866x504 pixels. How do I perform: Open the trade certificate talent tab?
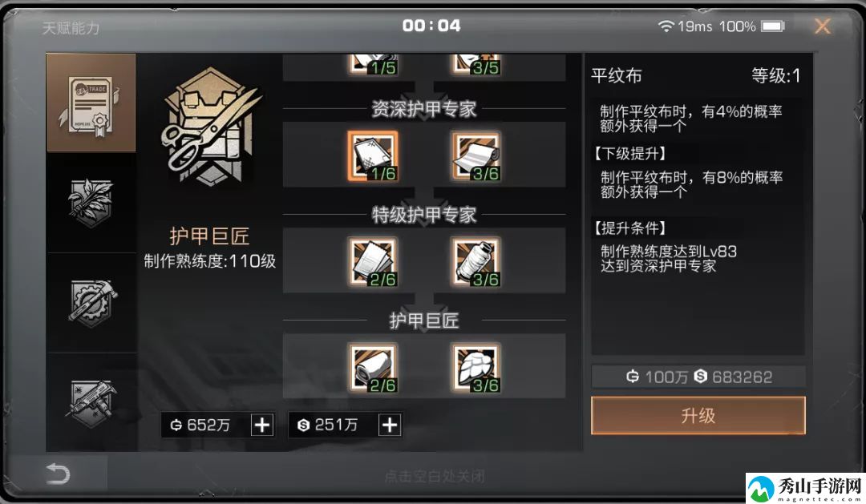pyautogui.click(x=91, y=103)
